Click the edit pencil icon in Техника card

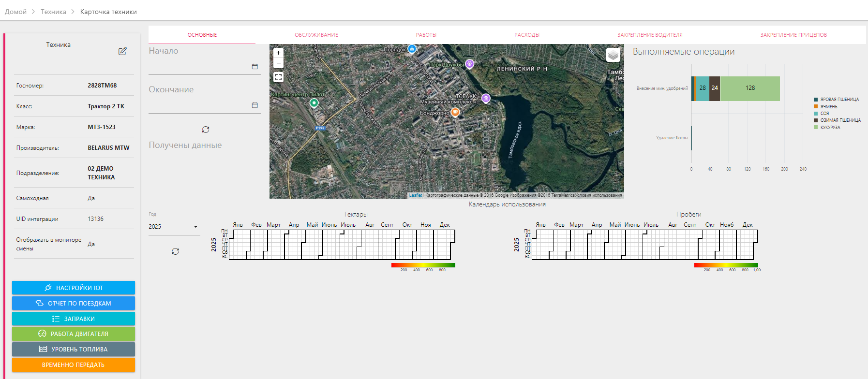(x=122, y=51)
